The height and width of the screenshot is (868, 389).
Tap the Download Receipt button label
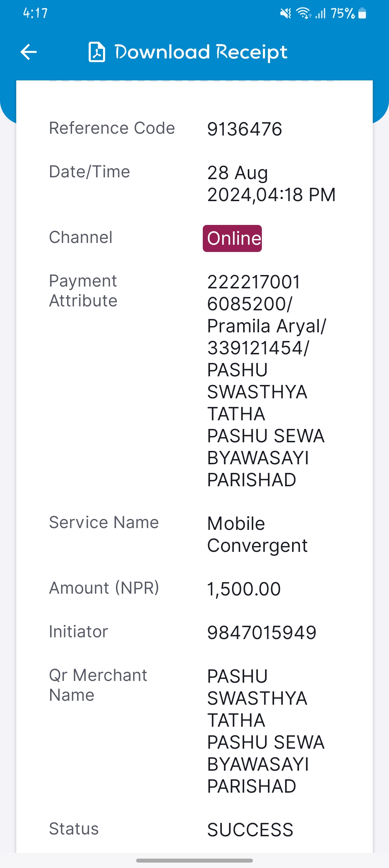tap(201, 52)
